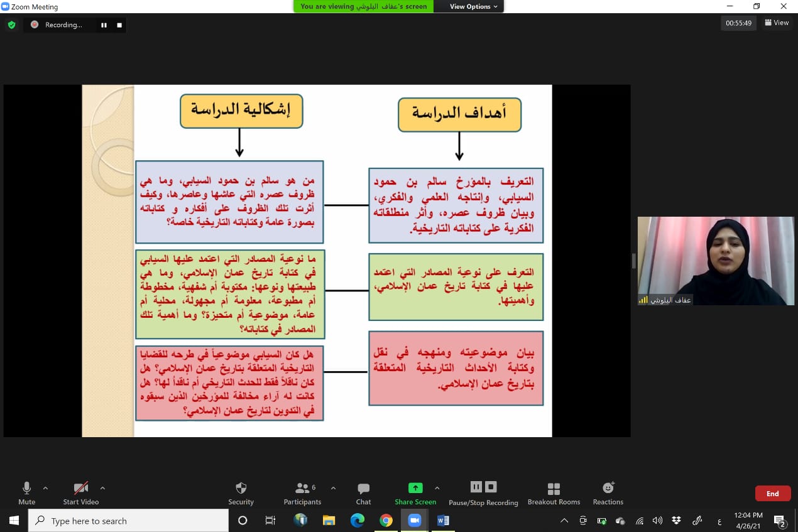Click the Share Screen button
798x532 pixels.
[415, 493]
